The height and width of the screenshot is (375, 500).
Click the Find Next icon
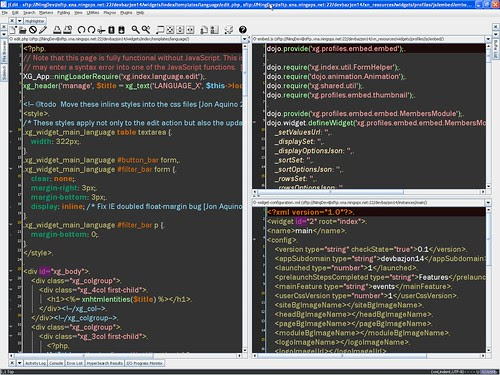point(146,30)
